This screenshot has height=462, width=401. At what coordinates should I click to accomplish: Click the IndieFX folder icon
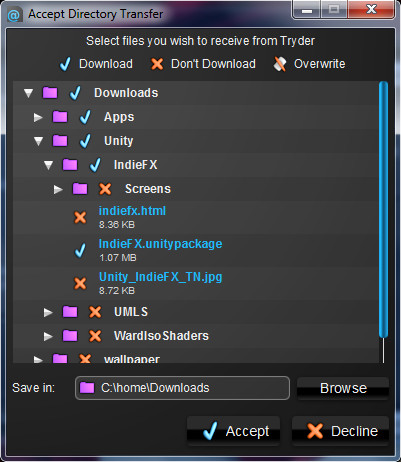(x=70, y=164)
